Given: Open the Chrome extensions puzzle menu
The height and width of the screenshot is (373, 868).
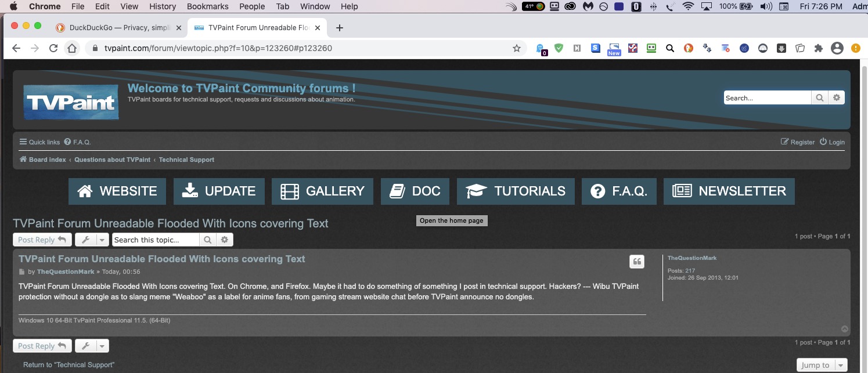Looking at the screenshot, I should point(819,48).
